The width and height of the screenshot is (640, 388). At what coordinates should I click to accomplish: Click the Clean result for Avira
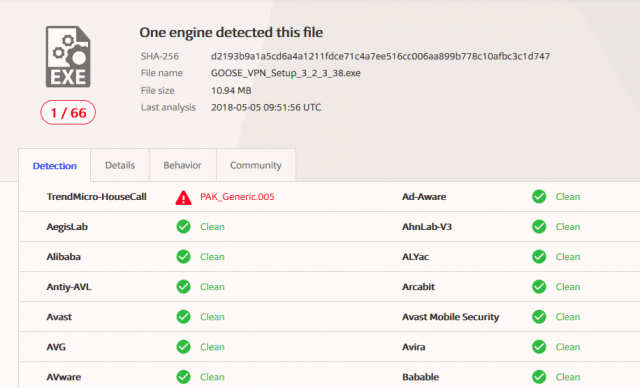568,347
